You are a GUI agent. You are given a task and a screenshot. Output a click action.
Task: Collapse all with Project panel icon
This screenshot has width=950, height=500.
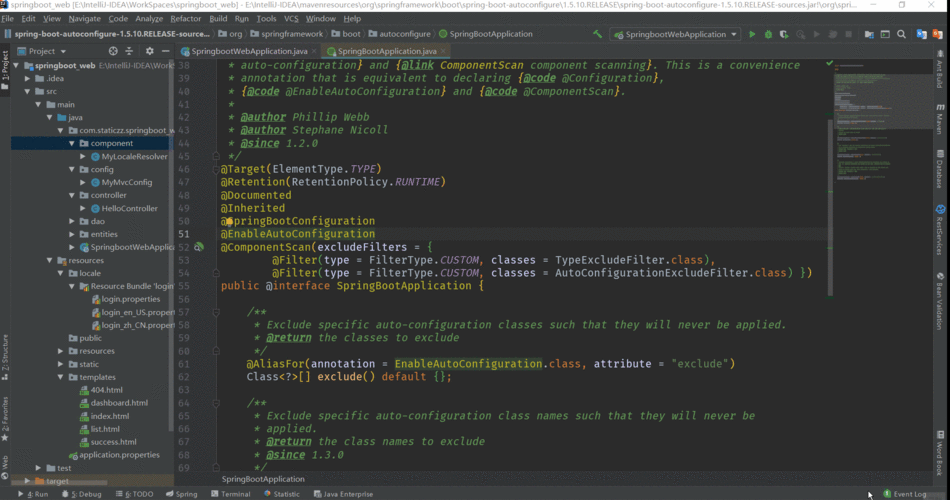point(131,51)
